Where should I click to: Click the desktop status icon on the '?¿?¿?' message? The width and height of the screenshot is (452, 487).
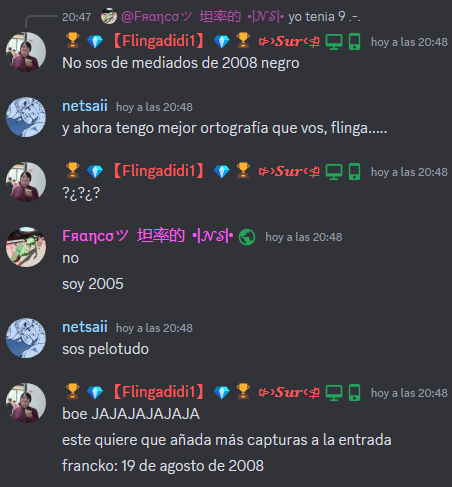tap(334, 172)
